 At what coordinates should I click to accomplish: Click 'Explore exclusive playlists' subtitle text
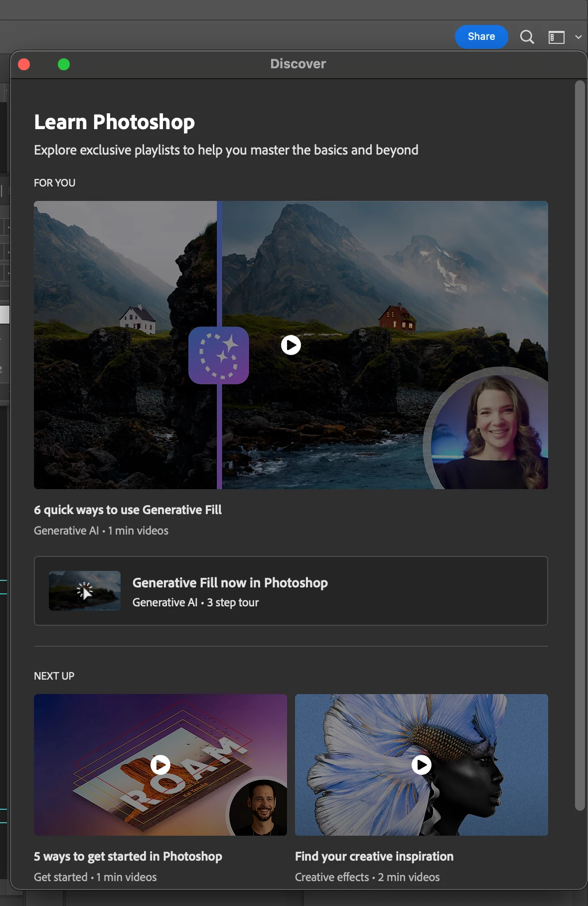point(226,150)
